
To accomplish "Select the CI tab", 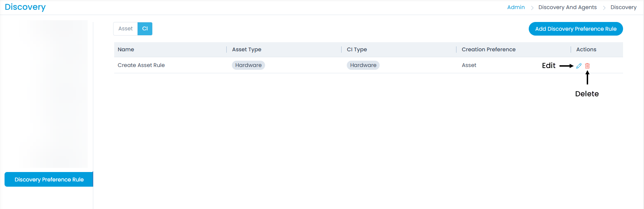I will coord(145,29).
